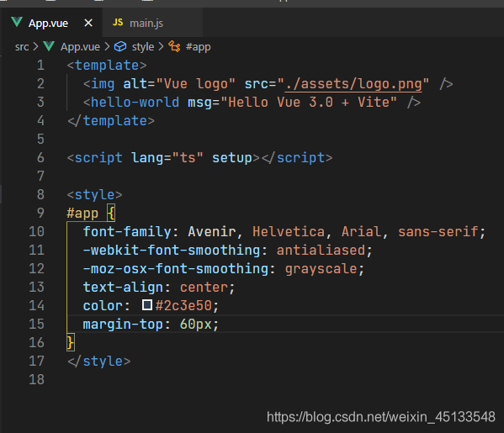Click the closing template tag

coord(111,121)
